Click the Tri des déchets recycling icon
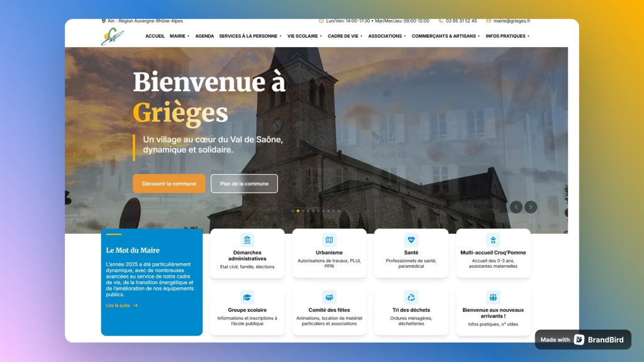 click(x=411, y=297)
